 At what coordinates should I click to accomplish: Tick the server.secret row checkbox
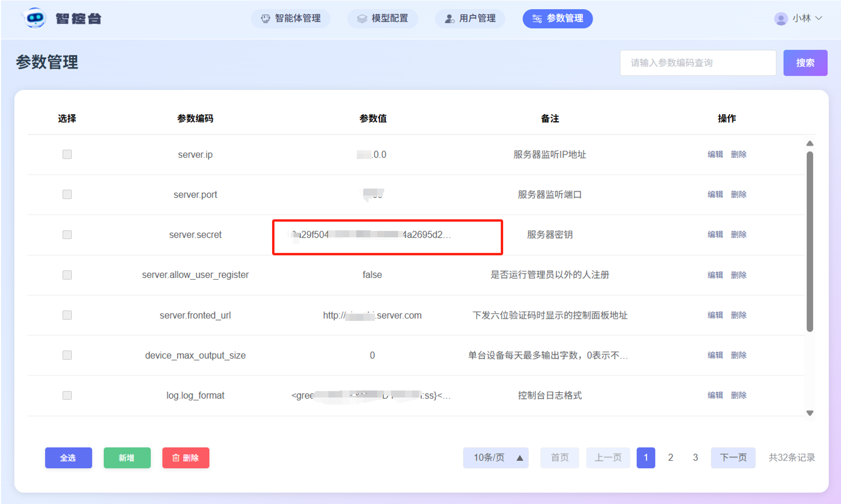[x=67, y=235]
